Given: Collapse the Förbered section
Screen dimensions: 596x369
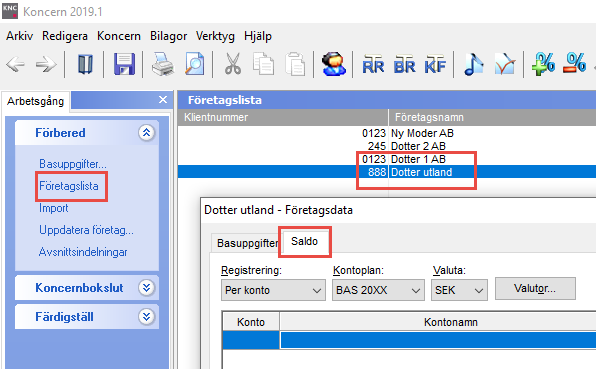Looking at the screenshot, I should [146, 133].
